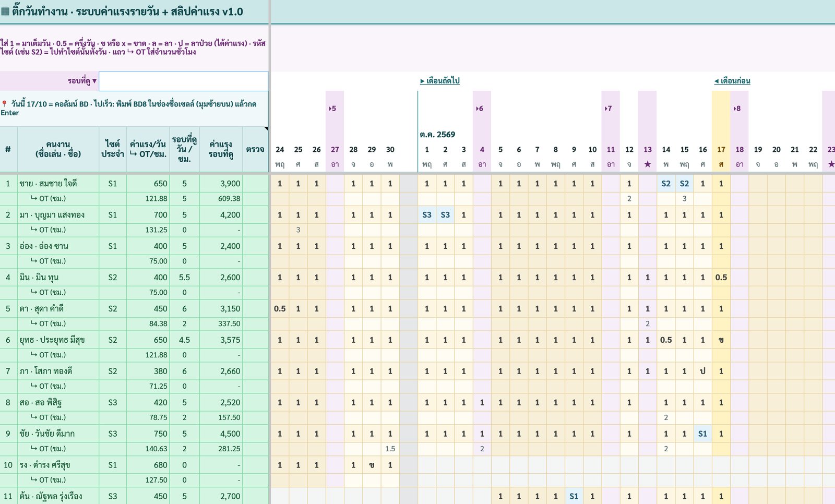
Task: Click the red pin icon beside วันนี้ 17/10
Action: [x=4, y=104]
